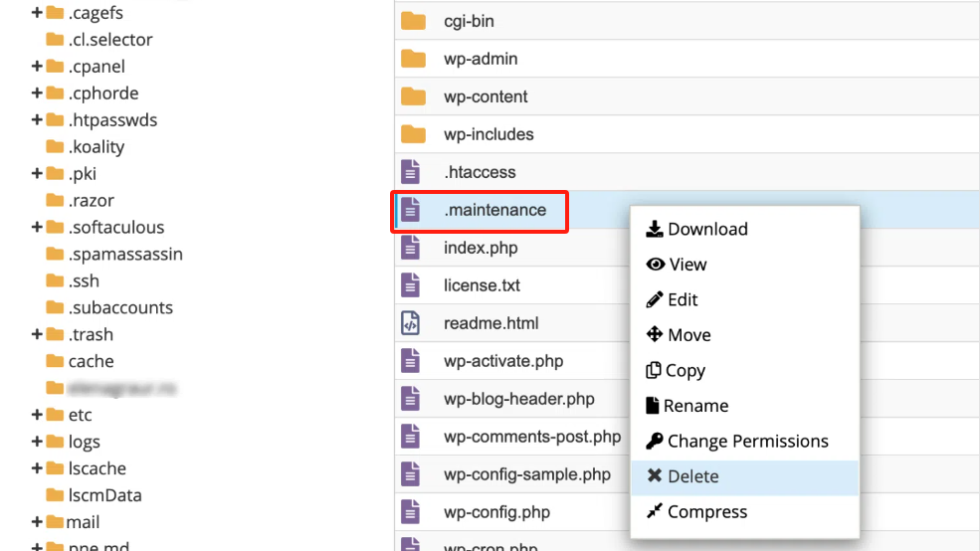Click the pencil Edit icon
Viewport: 980px width, 551px height.
(655, 299)
